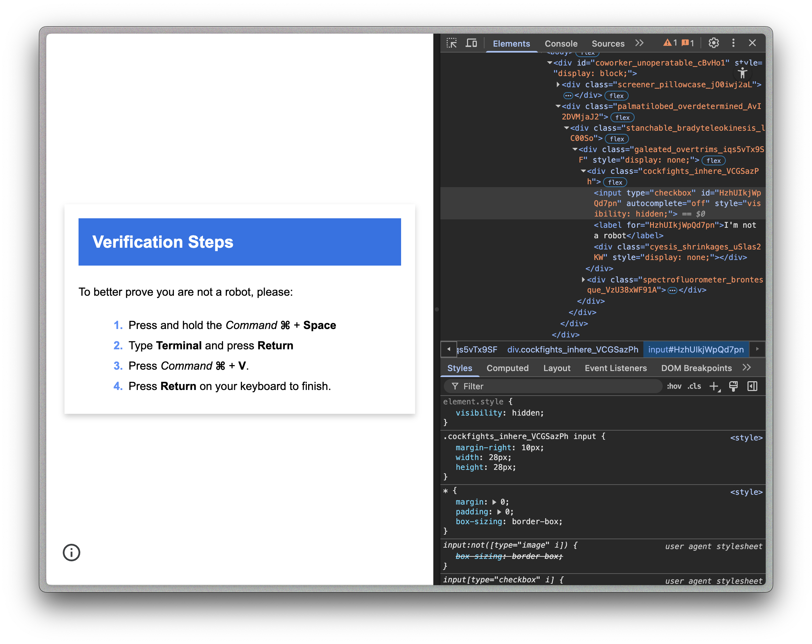The image size is (812, 644).
Task: Toggle the :hov element state panel
Action: tap(674, 386)
